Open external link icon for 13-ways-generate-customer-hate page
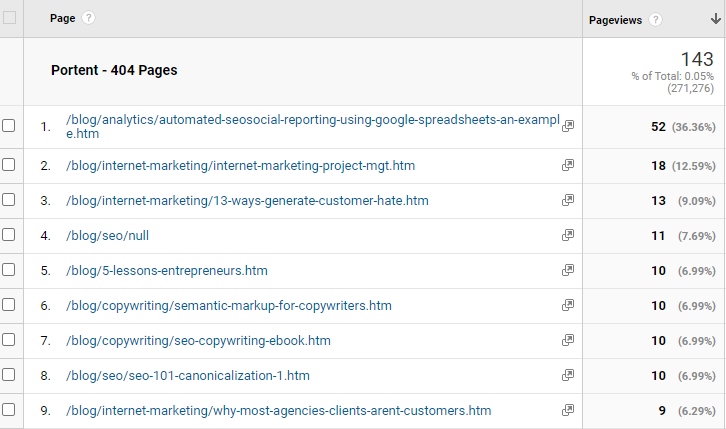 (568, 200)
